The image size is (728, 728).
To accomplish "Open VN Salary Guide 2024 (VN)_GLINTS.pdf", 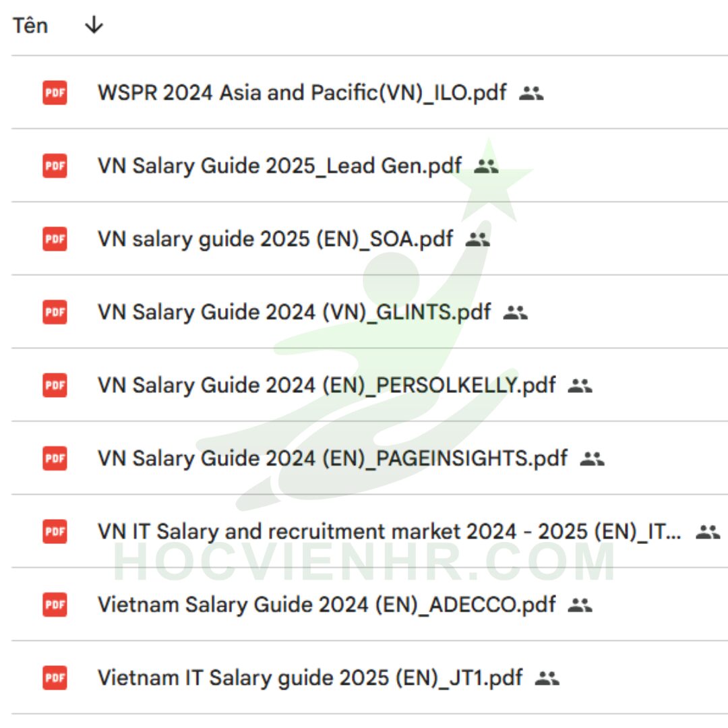I will (295, 312).
